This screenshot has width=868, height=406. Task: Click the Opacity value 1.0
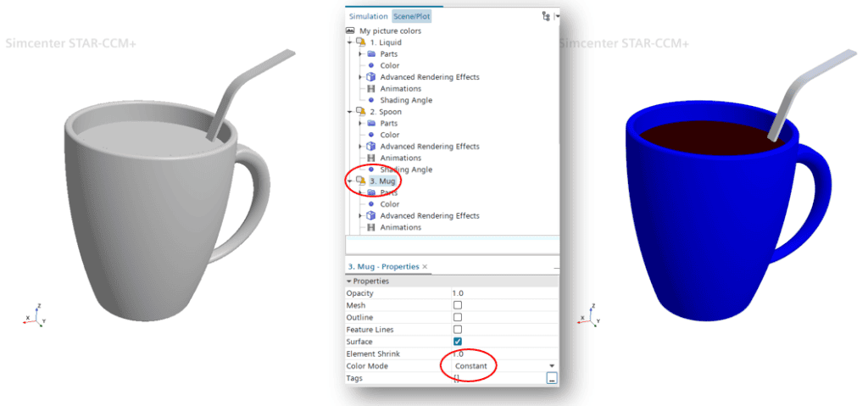tap(458, 293)
